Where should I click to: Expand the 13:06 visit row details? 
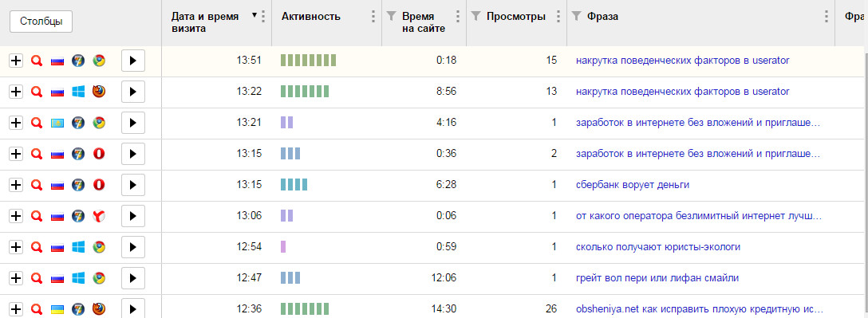tap(16, 216)
